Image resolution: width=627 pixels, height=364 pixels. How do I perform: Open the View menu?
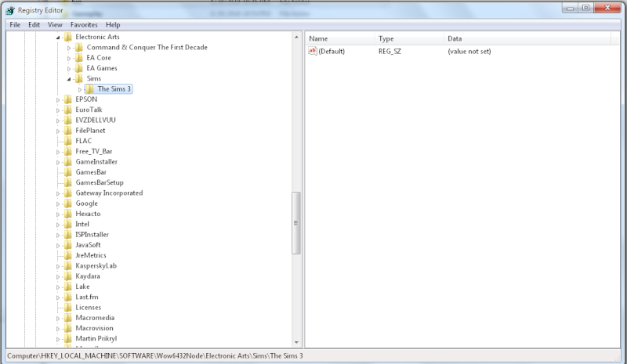pos(55,25)
